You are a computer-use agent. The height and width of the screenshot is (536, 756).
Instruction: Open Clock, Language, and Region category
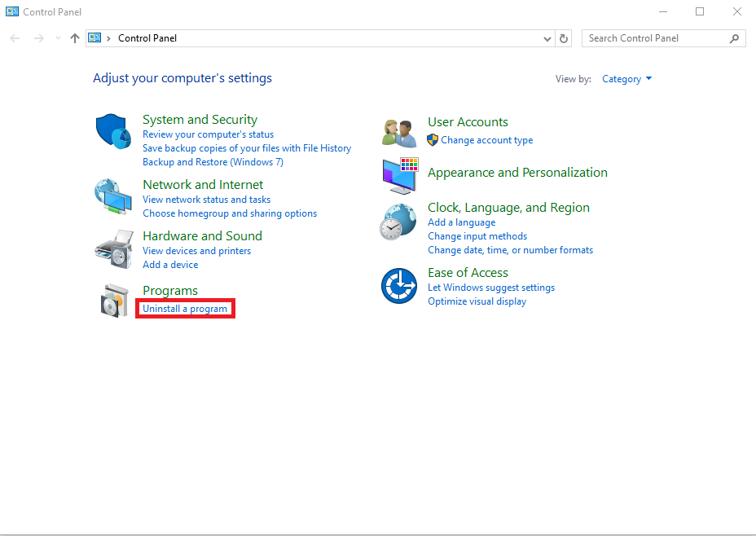[508, 208]
